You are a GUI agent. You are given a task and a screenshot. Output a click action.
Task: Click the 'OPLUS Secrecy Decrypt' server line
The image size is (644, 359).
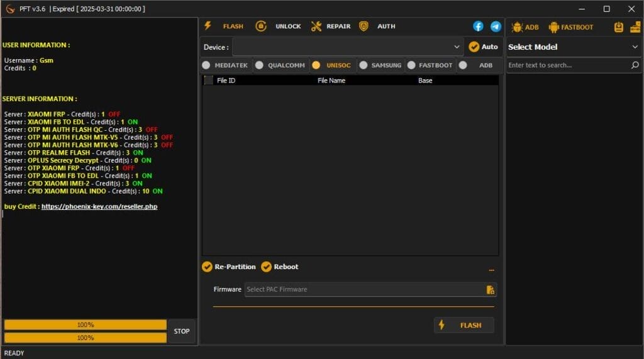77,160
